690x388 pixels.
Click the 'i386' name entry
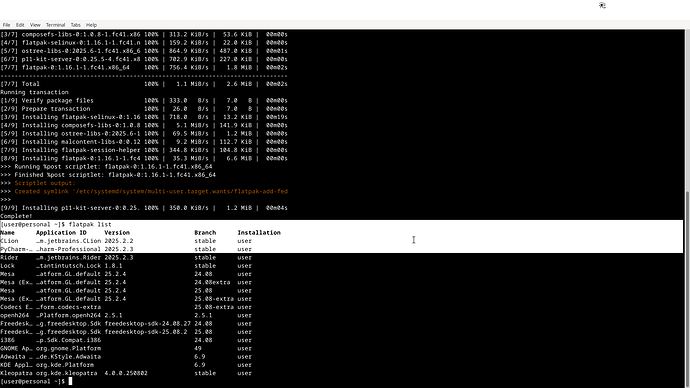pyautogui.click(x=7, y=340)
